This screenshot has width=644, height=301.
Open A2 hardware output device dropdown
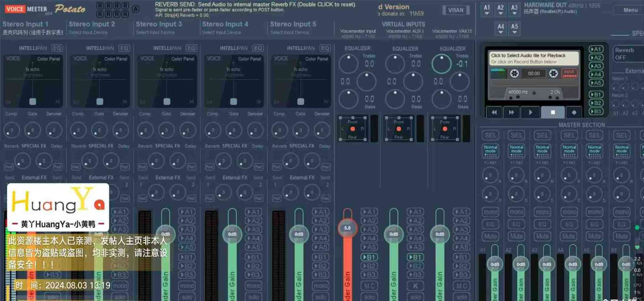click(x=501, y=9)
